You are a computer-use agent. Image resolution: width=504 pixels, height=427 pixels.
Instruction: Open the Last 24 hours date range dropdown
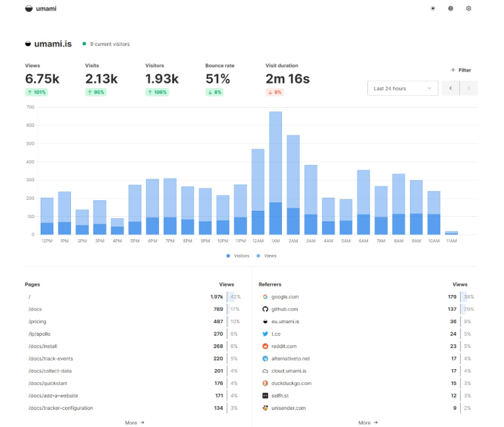(x=402, y=88)
